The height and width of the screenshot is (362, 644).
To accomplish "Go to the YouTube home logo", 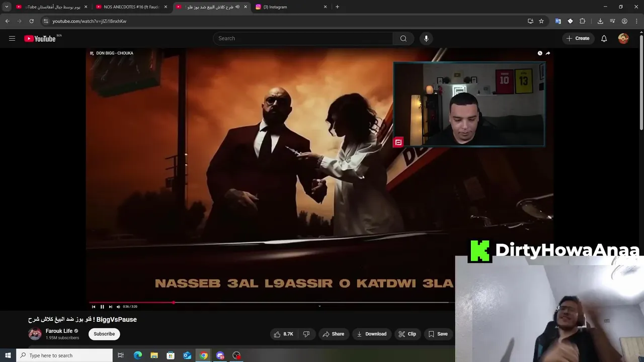I will tap(40, 39).
